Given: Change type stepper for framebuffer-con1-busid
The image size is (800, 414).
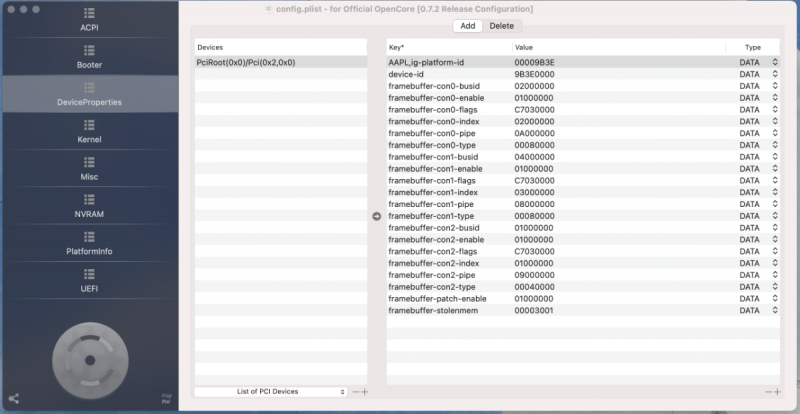Looking at the screenshot, I should [775, 157].
